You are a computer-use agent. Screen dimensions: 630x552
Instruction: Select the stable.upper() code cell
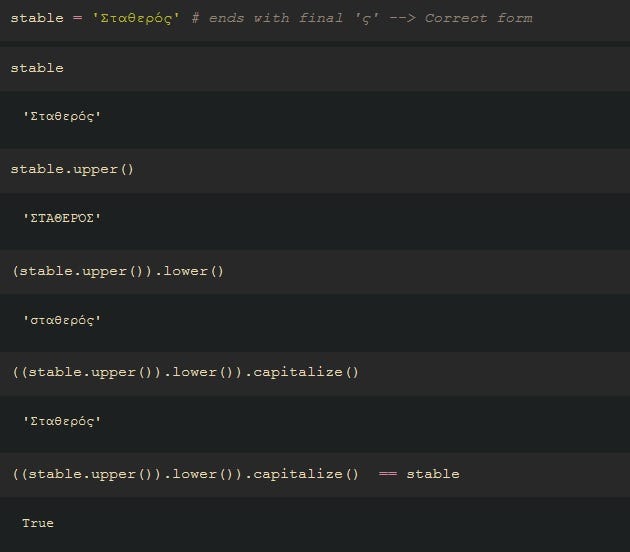(315, 171)
